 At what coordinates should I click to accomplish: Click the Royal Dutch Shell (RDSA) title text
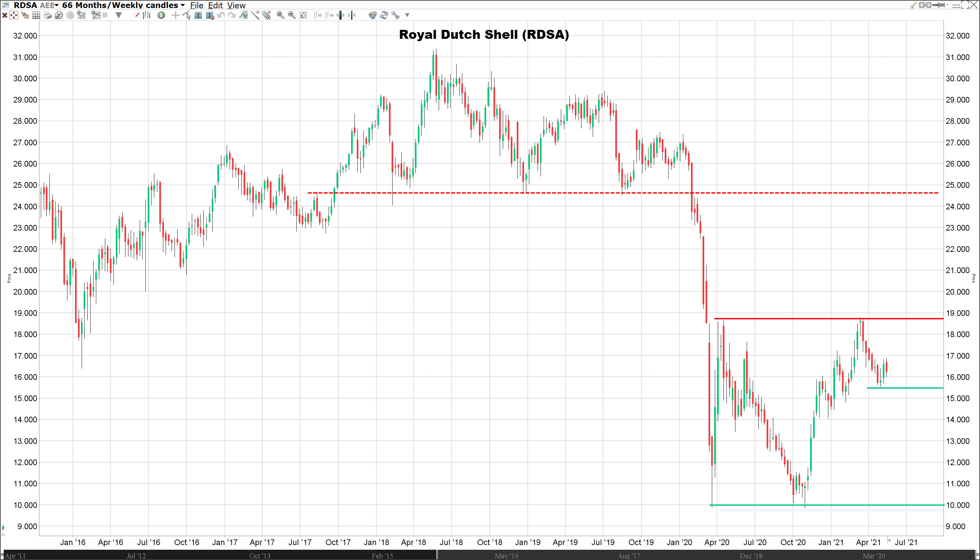pos(484,35)
